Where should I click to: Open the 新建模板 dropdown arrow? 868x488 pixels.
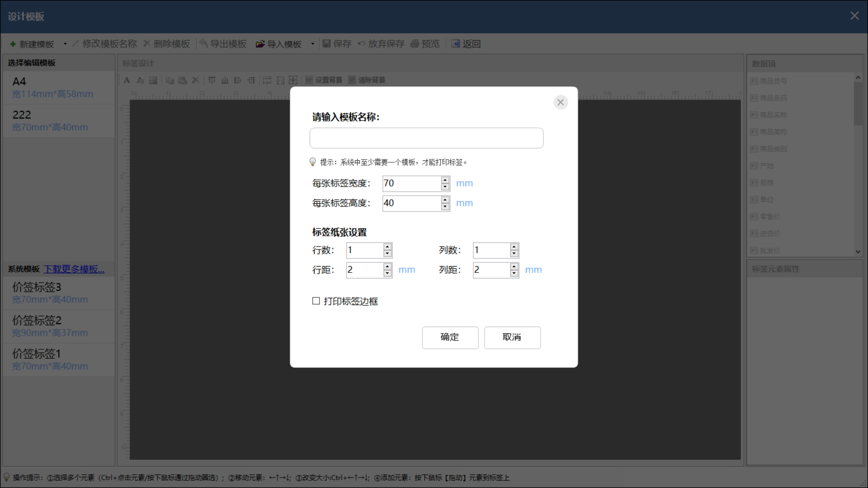click(x=65, y=44)
